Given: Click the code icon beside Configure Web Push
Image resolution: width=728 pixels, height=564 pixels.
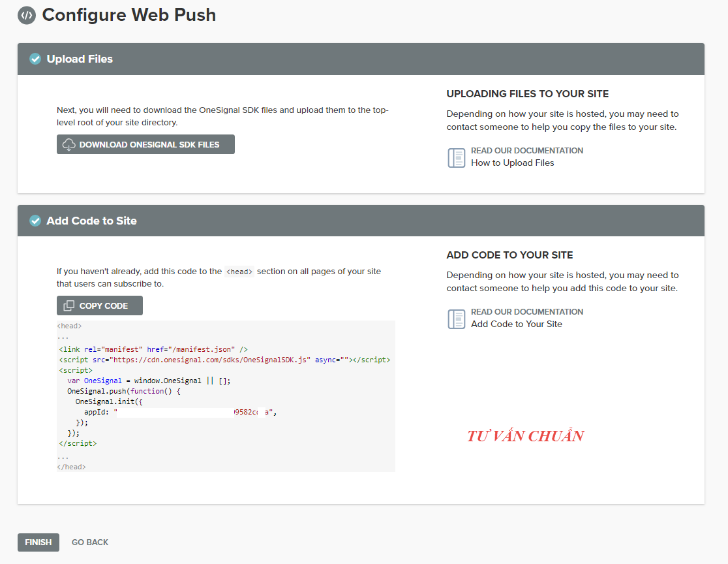Looking at the screenshot, I should pyautogui.click(x=27, y=15).
